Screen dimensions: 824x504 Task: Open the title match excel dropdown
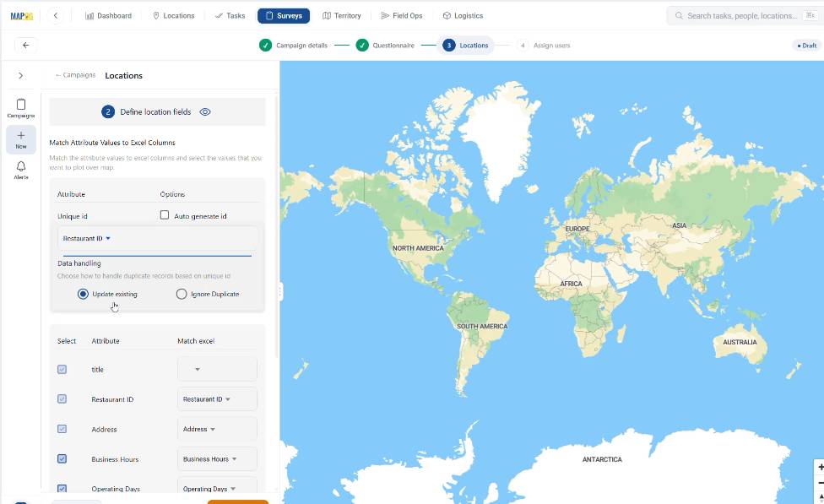pyautogui.click(x=217, y=369)
